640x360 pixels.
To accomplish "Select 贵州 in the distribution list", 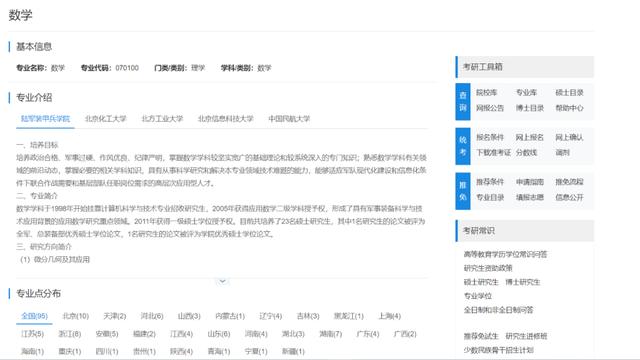I will (x=144, y=351).
